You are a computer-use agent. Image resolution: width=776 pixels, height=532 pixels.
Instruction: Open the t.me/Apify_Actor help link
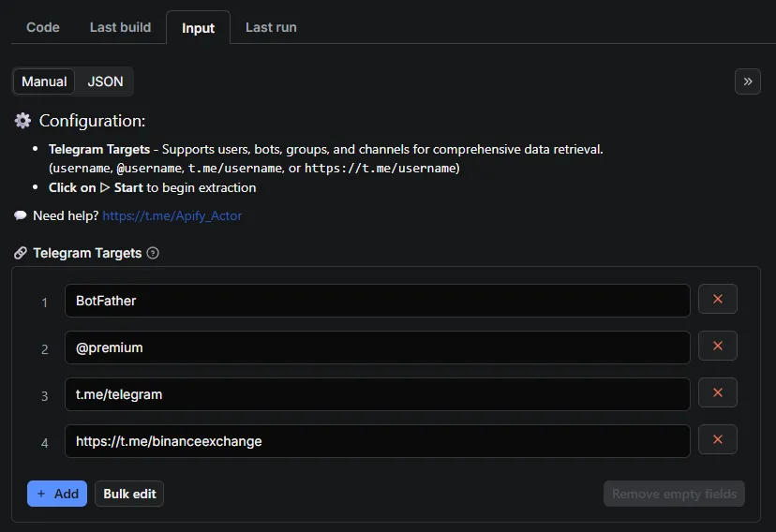pos(172,215)
